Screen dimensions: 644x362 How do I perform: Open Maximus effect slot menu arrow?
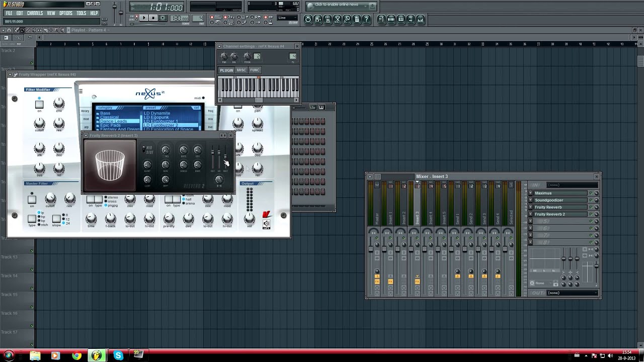(530, 193)
